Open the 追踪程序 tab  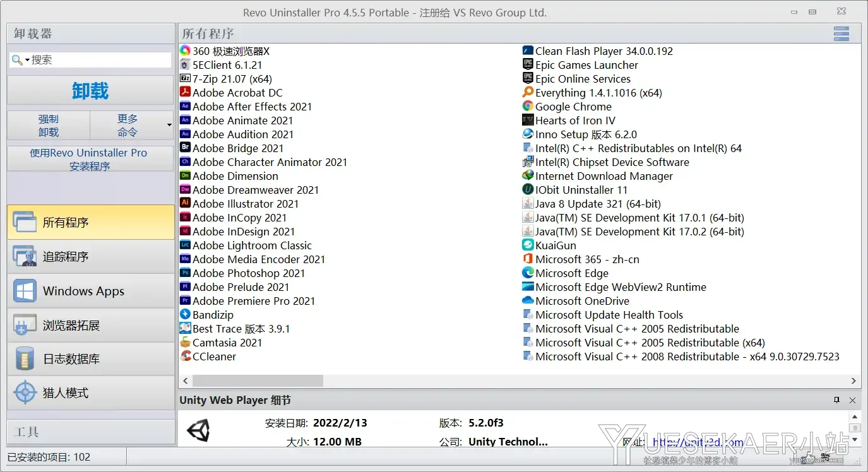click(91, 256)
